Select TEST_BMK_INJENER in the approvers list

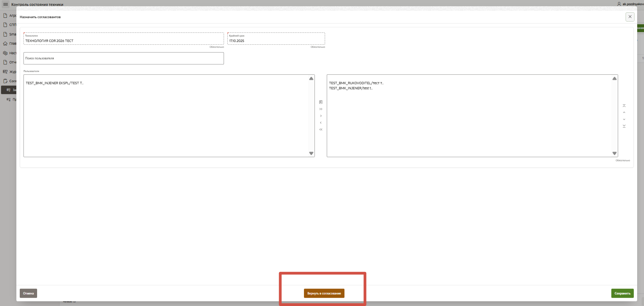click(x=351, y=88)
